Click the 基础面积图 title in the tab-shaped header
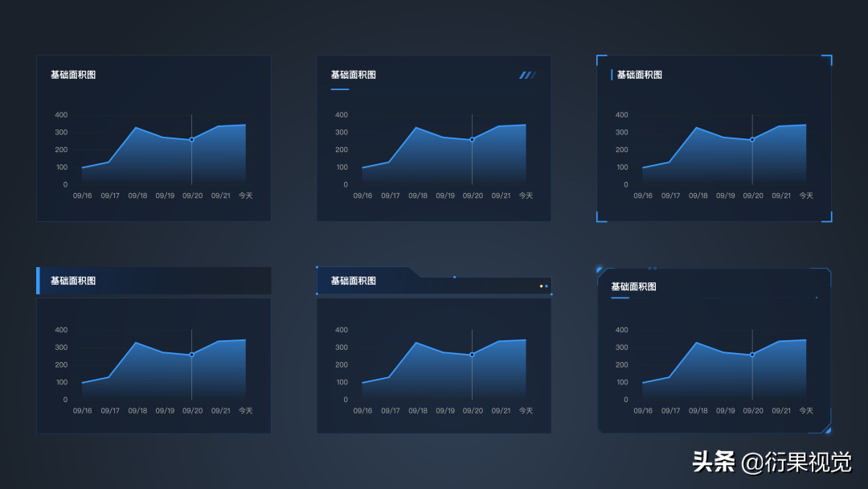868x489 pixels. click(x=353, y=281)
